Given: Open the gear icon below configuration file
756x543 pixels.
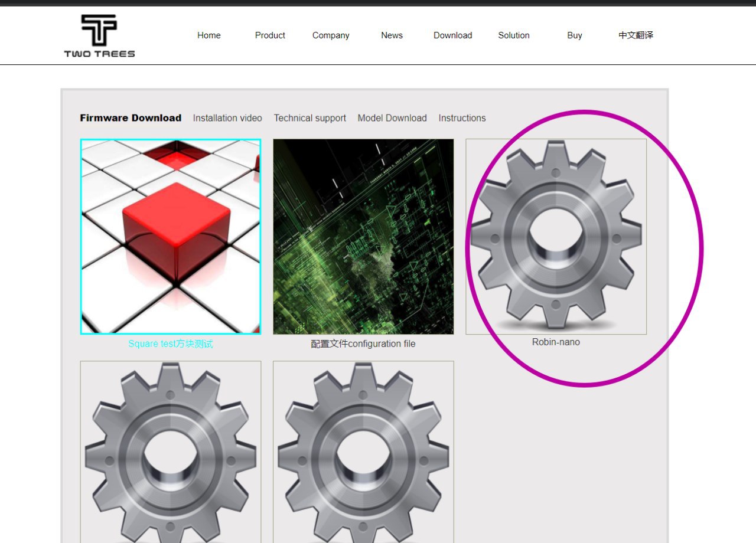Looking at the screenshot, I should coord(363,452).
